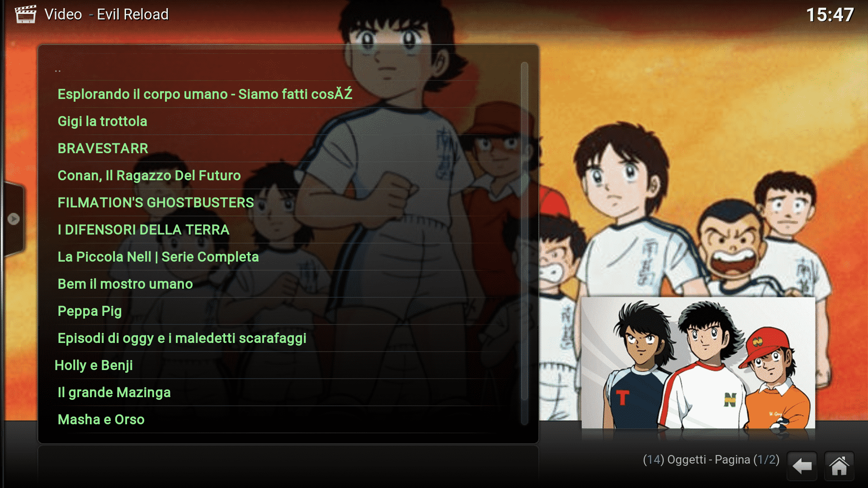Click the video clapperboard icon

pyautogui.click(x=25, y=14)
